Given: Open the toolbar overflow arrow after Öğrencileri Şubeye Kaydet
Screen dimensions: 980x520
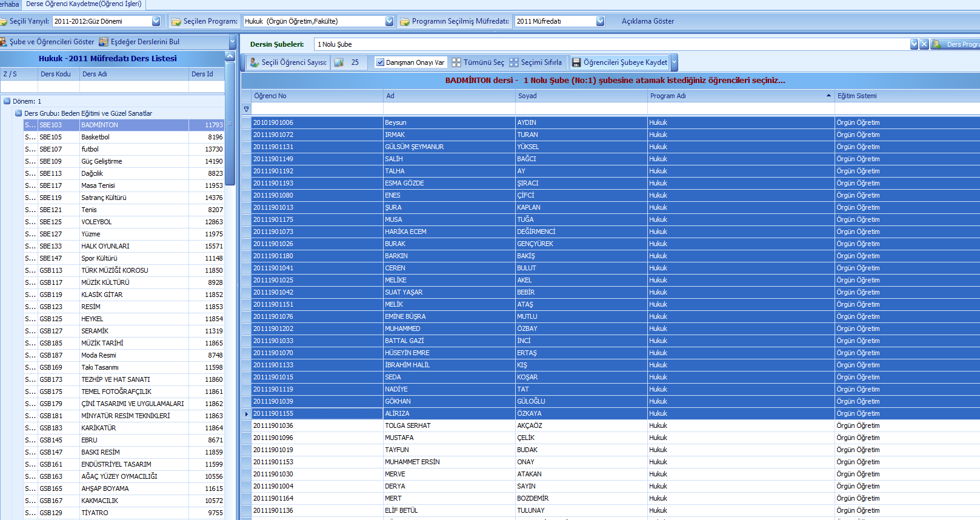Looking at the screenshot, I should click(x=675, y=62).
